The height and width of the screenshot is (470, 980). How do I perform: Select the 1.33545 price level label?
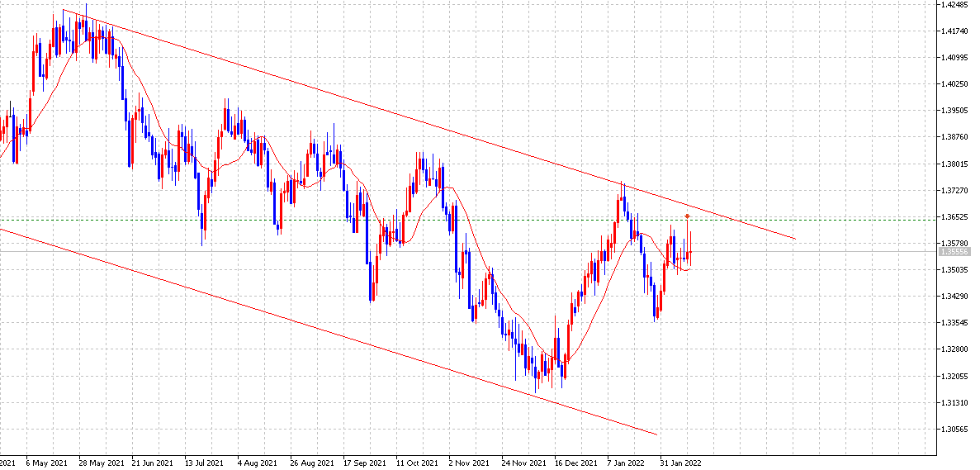click(955, 323)
